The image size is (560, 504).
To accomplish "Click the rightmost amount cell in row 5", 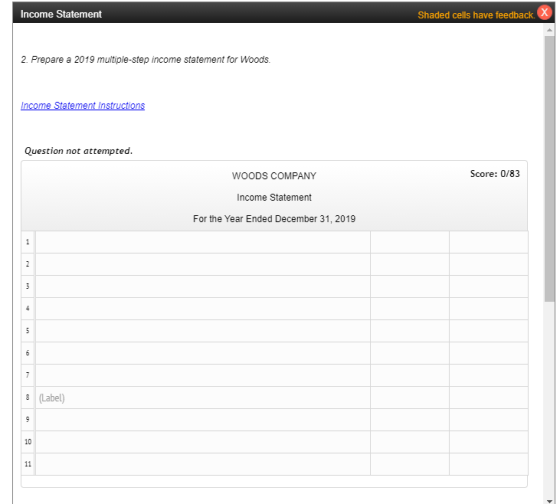I will 489,331.
